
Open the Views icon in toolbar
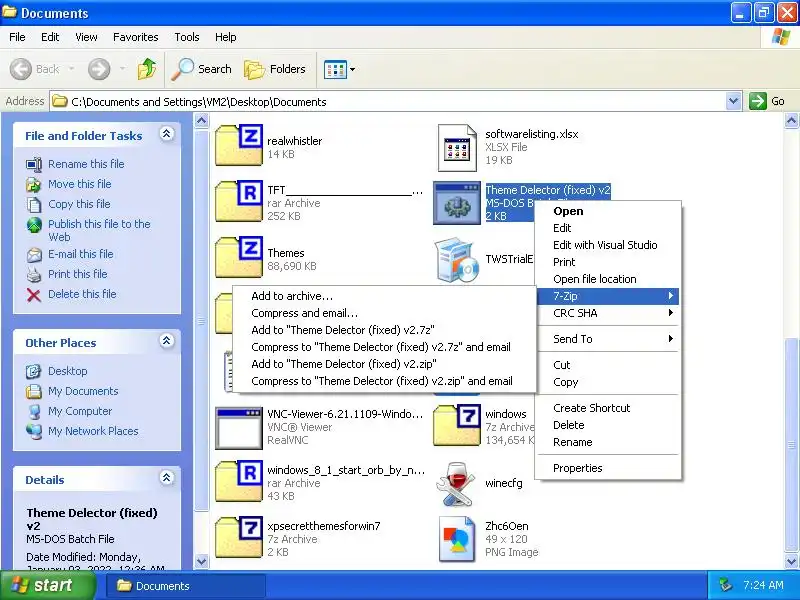(335, 69)
